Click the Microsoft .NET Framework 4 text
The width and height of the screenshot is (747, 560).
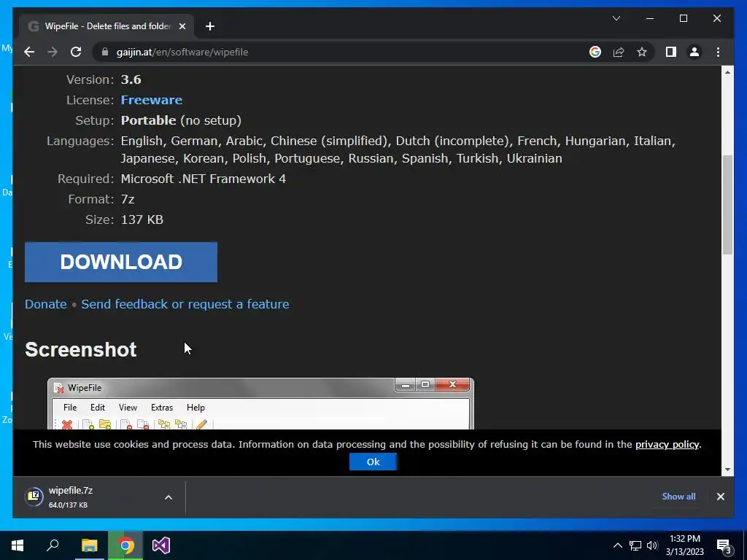tap(204, 179)
